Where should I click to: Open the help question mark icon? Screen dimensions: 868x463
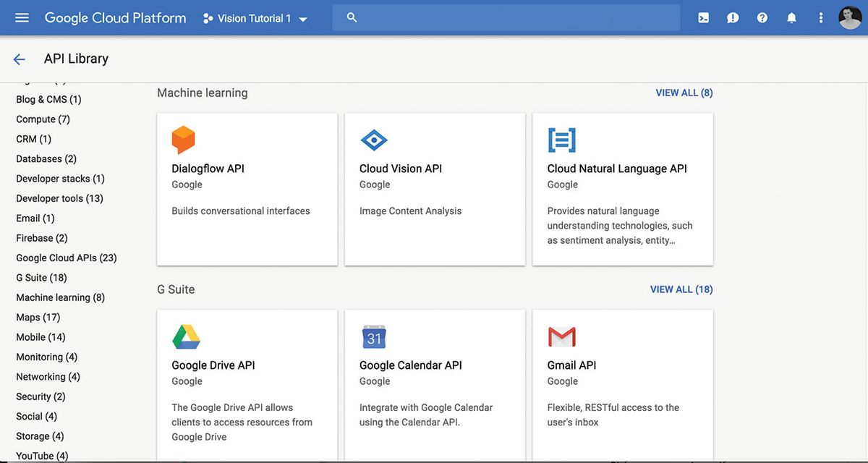point(762,17)
